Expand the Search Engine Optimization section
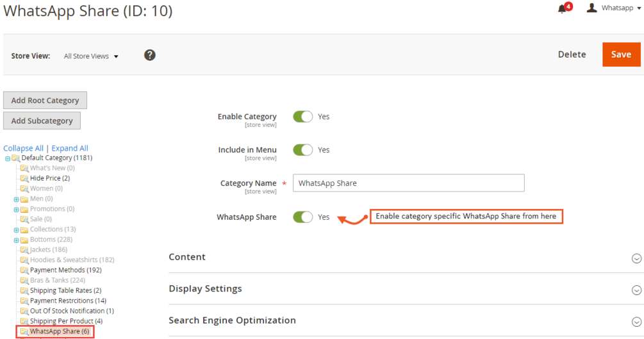This screenshot has width=644, height=339. click(406, 320)
